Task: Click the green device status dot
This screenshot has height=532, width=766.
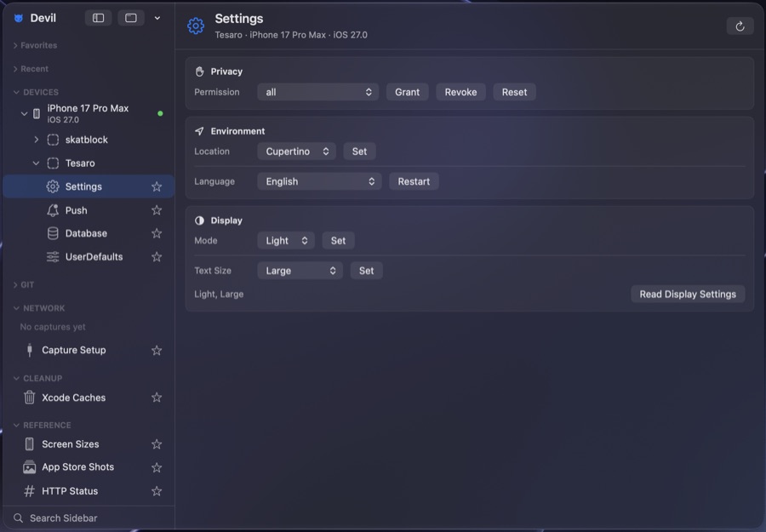Action: click(160, 113)
